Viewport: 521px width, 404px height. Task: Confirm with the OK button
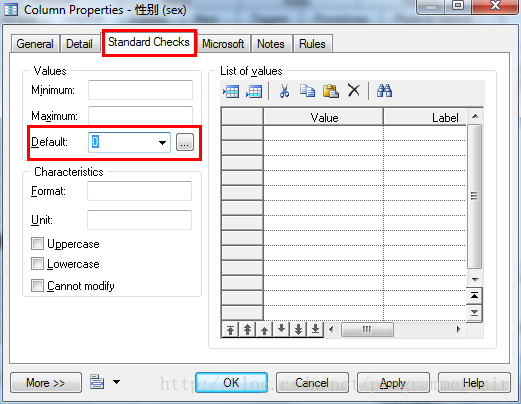point(231,383)
